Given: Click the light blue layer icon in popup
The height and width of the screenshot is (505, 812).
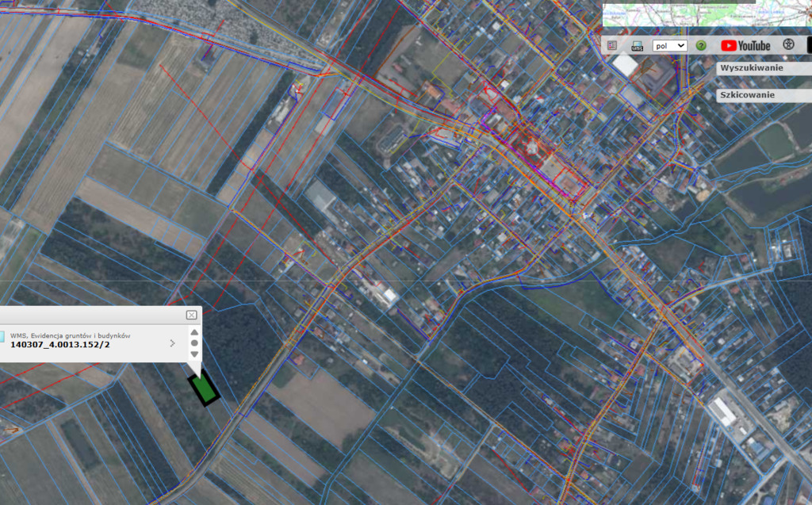Looking at the screenshot, I should point(2,337).
